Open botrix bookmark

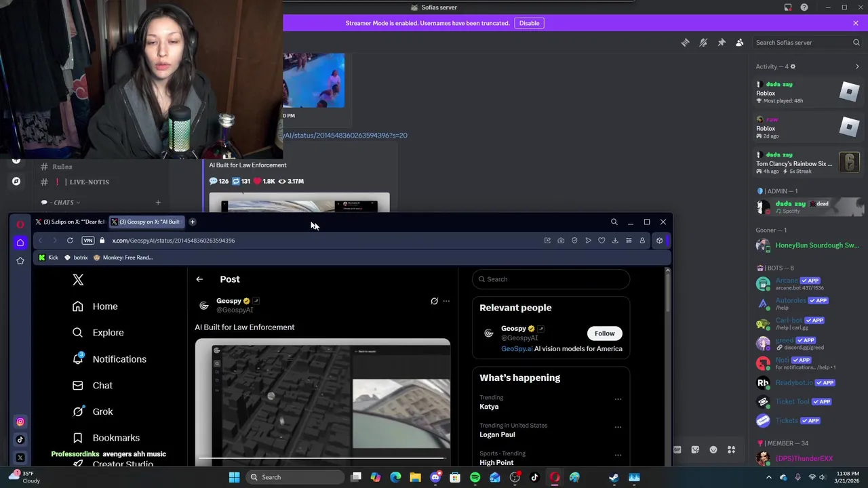tap(76, 258)
